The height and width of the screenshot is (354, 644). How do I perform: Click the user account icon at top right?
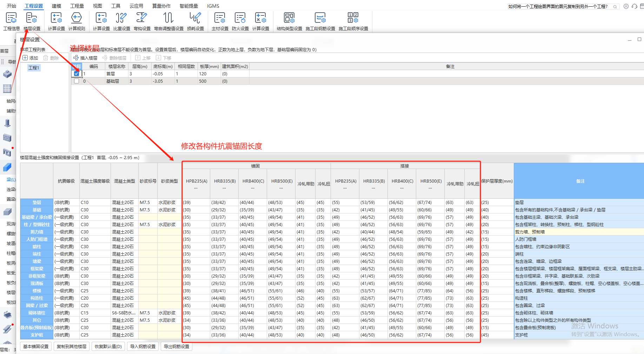click(x=626, y=6)
